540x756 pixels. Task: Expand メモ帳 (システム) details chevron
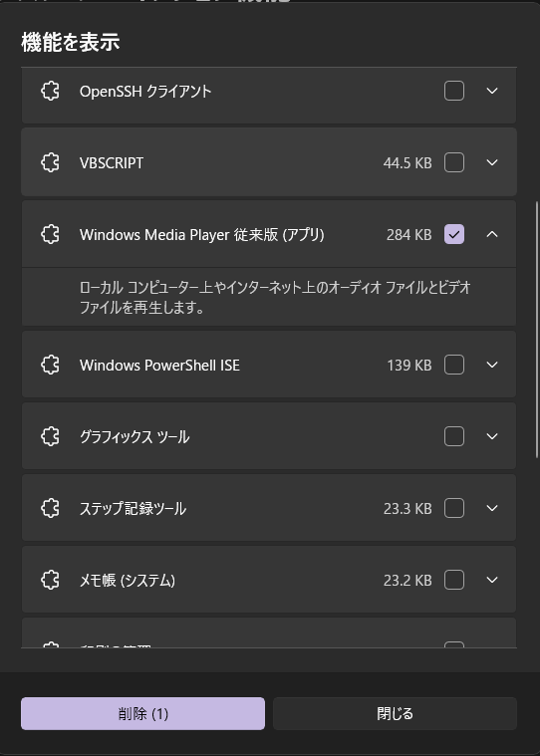coord(492,580)
